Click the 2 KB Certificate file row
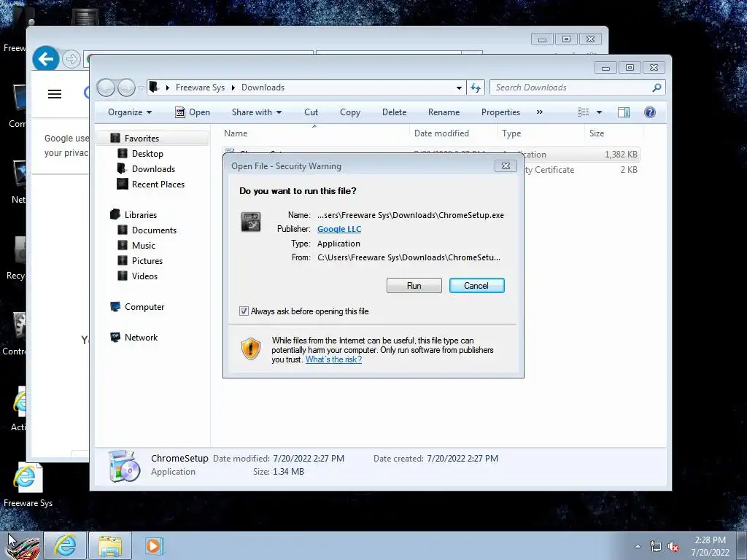Viewport: 747px width, 560px height. pos(581,169)
